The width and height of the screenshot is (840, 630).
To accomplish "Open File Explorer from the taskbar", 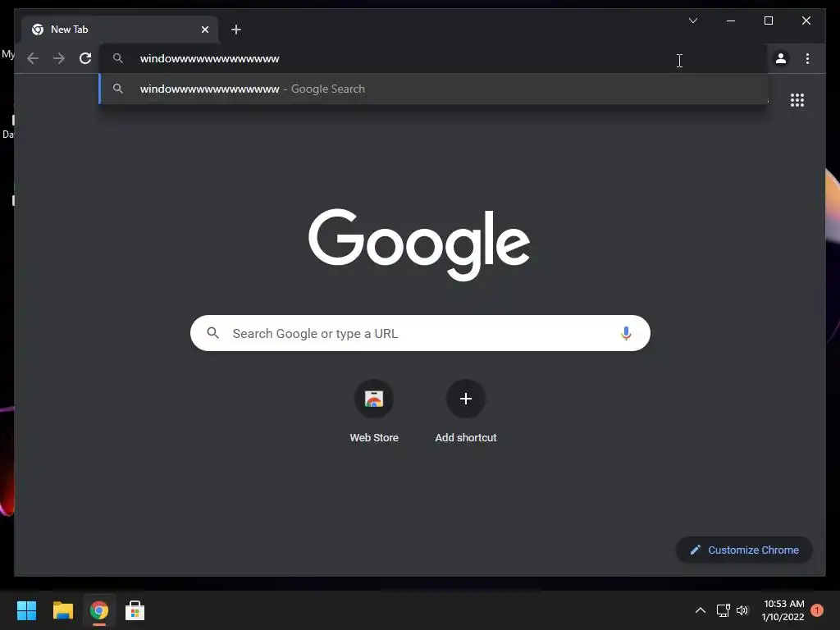I will click(x=62, y=610).
